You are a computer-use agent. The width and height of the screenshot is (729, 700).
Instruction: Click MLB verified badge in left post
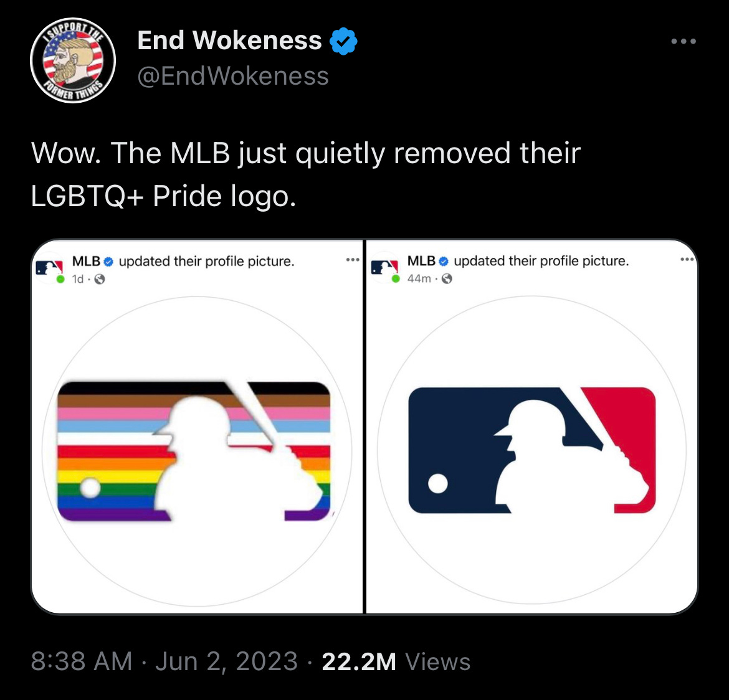(x=108, y=262)
